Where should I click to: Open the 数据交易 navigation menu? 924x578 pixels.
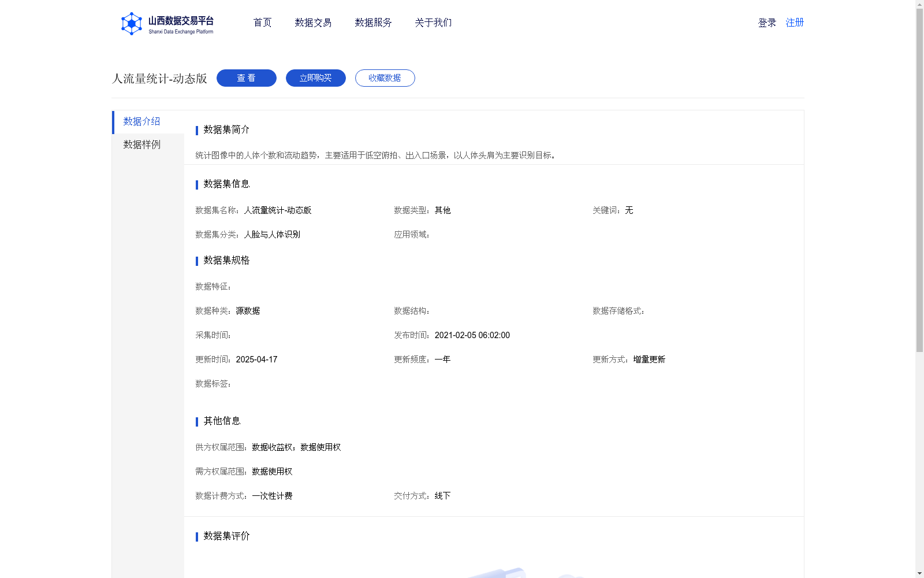[x=313, y=23]
